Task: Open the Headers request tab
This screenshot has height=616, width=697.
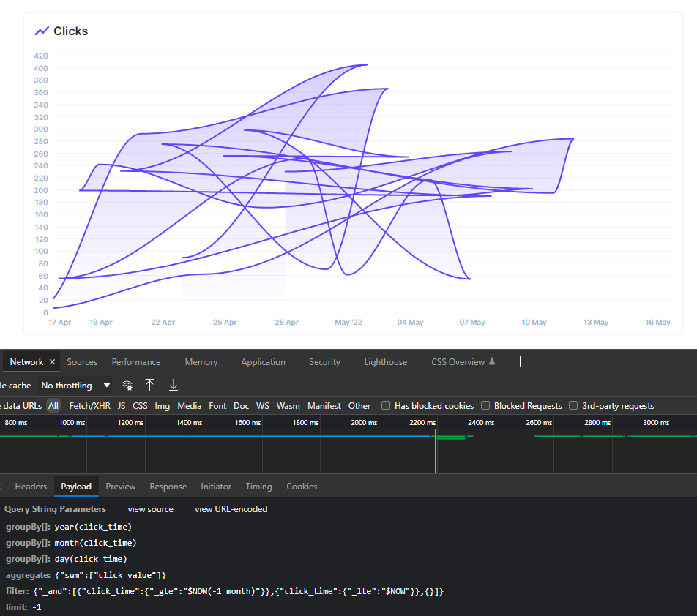Action: point(31,487)
